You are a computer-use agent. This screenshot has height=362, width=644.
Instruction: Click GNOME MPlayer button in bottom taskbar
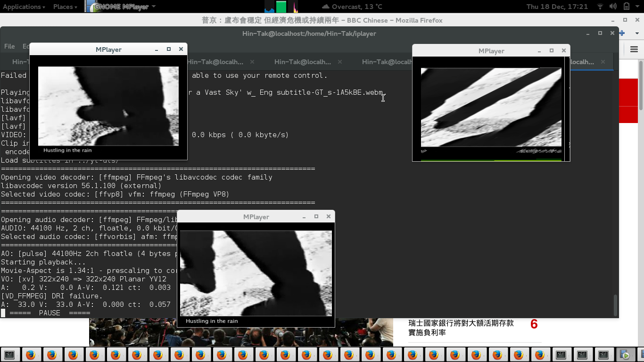(x=625, y=355)
